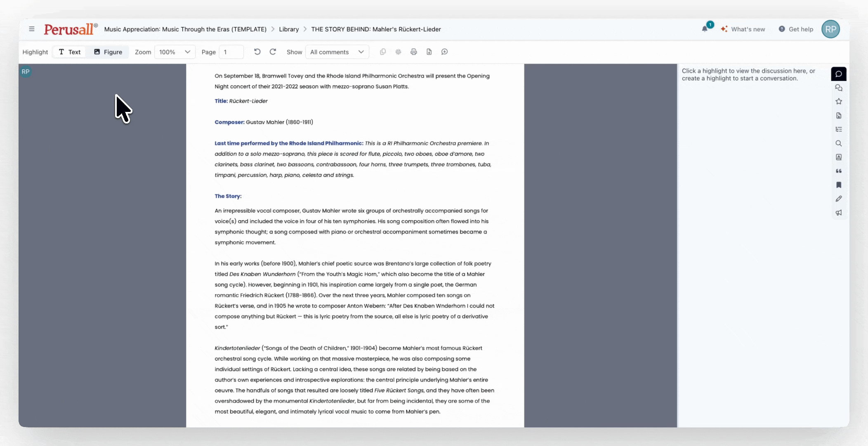Image resolution: width=868 pixels, height=446 pixels.
Task: Click the 'Title:' label in document
Action: pyautogui.click(x=221, y=101)
